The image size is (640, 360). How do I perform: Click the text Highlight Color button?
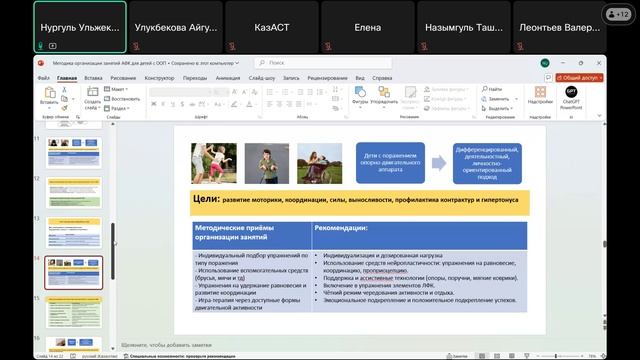click(234, 104)
